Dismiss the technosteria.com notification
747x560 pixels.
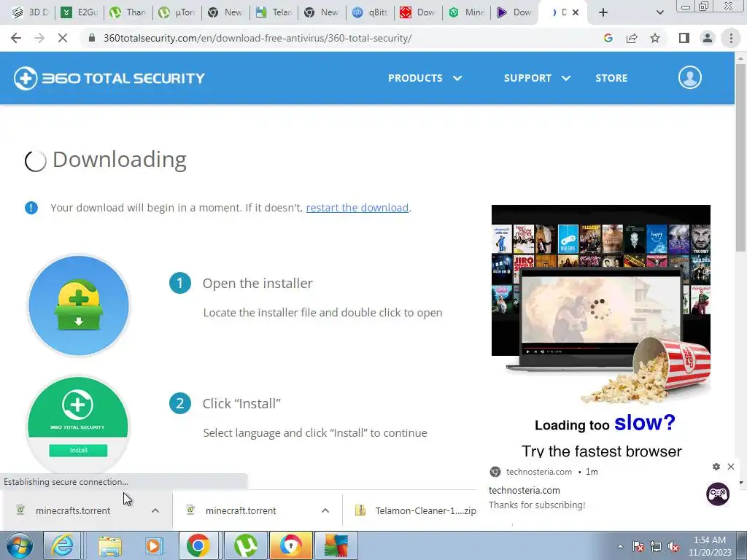(731, 467)
